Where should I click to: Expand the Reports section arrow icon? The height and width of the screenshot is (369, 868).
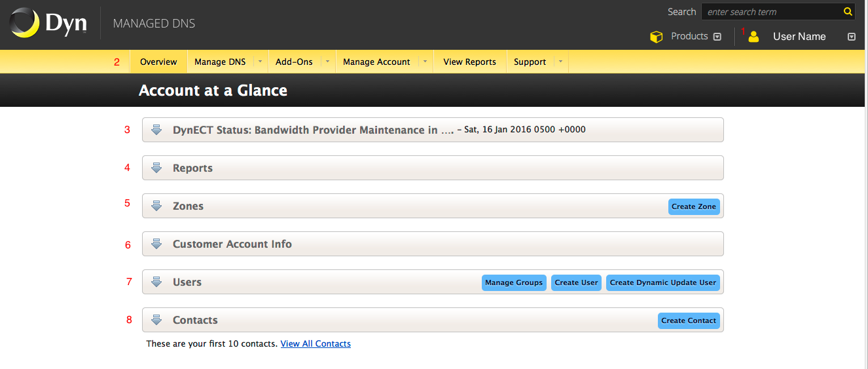pyautogui.click(x=156, y=168)
